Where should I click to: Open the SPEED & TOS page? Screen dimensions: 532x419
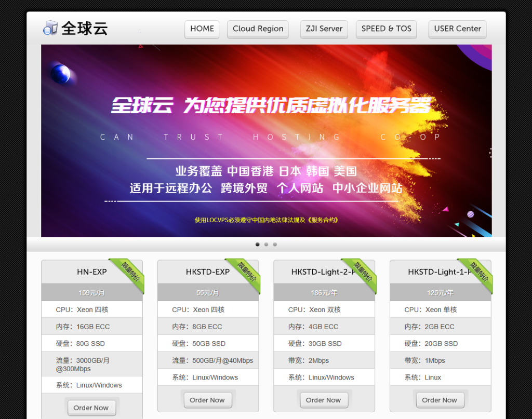coord(387,29)
